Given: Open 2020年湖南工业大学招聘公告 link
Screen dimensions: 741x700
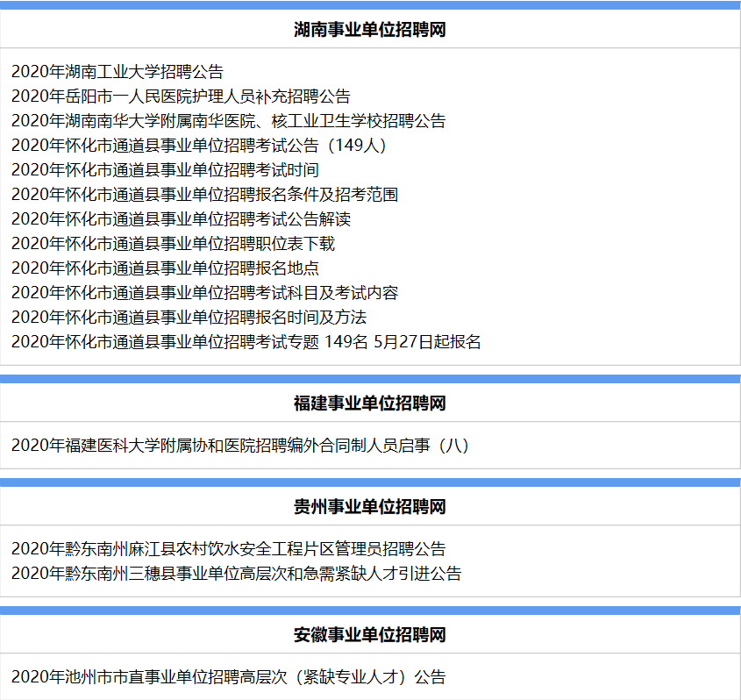Looking at the screenshot, I should pos(118,72).
